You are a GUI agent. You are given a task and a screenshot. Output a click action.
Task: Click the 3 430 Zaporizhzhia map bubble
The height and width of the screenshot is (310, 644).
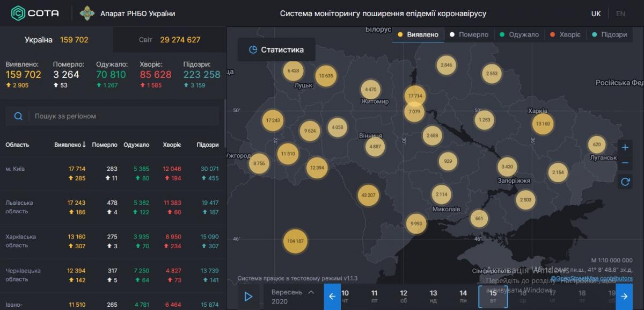[x=507, y=167]
